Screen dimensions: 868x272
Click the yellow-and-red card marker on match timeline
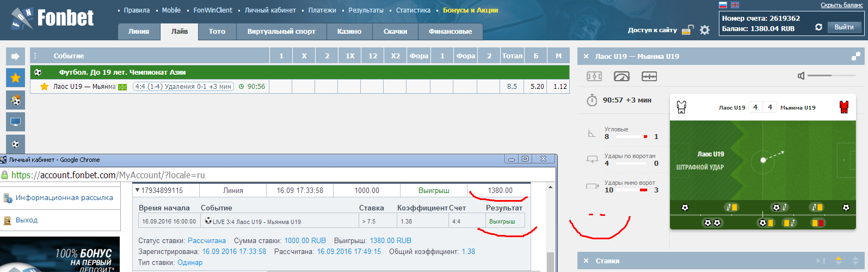point(818,223)
